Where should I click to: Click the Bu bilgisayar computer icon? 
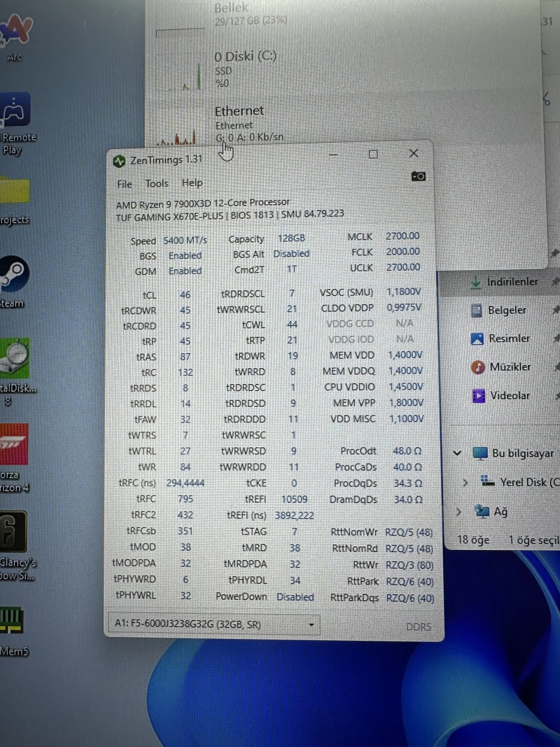coord(480,453)
